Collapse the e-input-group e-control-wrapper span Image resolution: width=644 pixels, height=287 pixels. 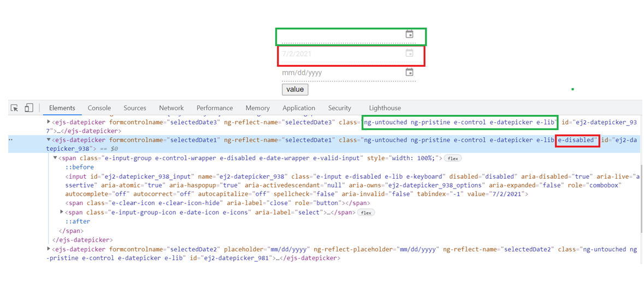click(55, 159)
